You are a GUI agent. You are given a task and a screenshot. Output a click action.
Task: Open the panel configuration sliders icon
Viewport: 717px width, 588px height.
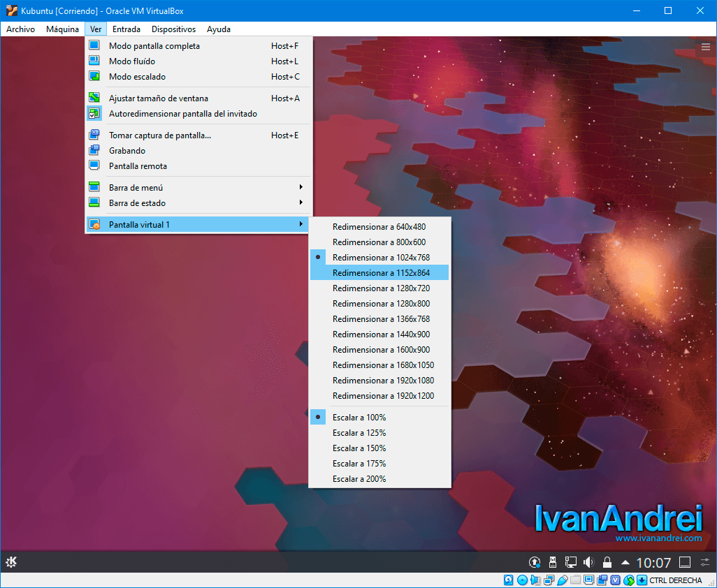705,562
